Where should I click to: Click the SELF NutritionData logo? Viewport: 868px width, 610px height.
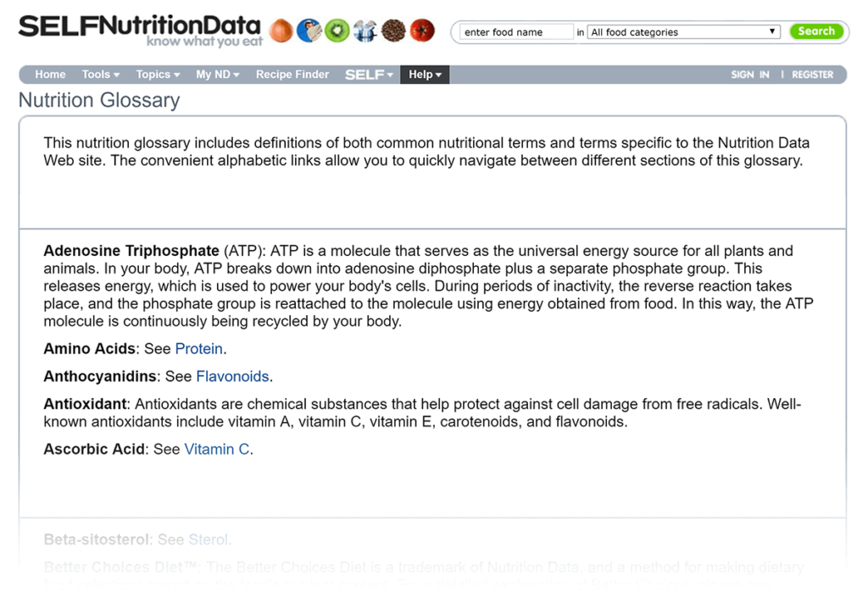point(139,30)
